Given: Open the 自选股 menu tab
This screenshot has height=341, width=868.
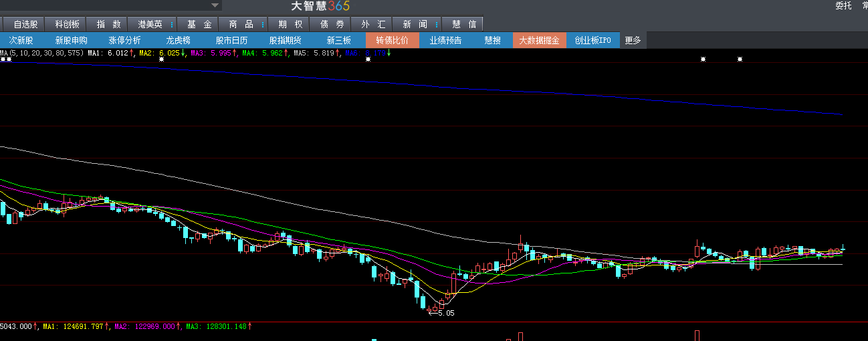Looking at the screenshot, I should tap(25, 24).
